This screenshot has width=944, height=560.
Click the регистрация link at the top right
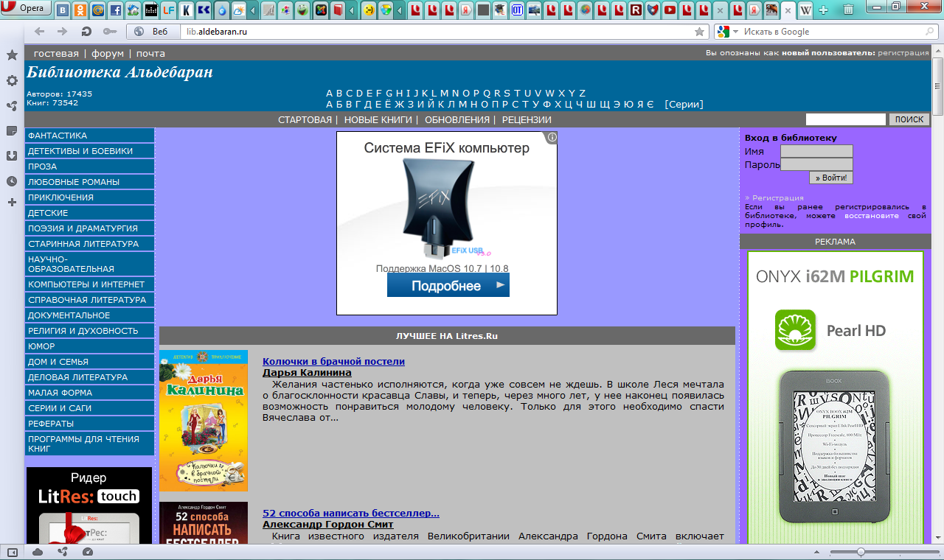tap(903, 53)
